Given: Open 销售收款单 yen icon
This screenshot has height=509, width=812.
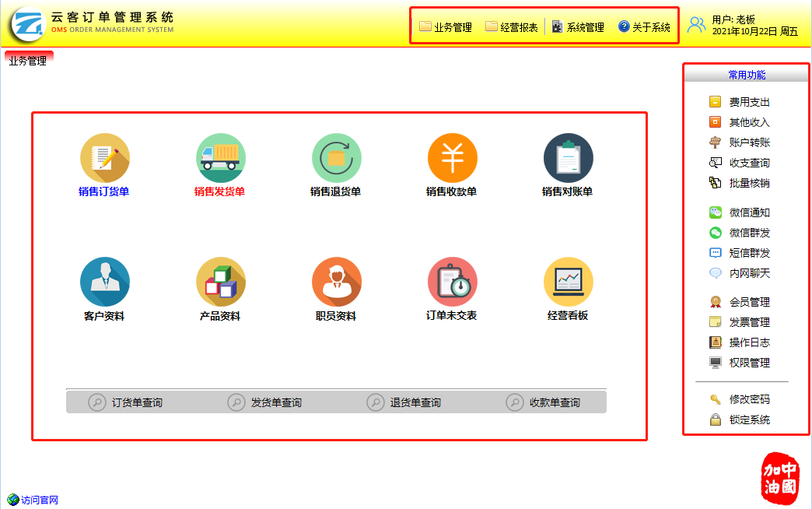Looking at the screenshot, I should tap(452, 158).
